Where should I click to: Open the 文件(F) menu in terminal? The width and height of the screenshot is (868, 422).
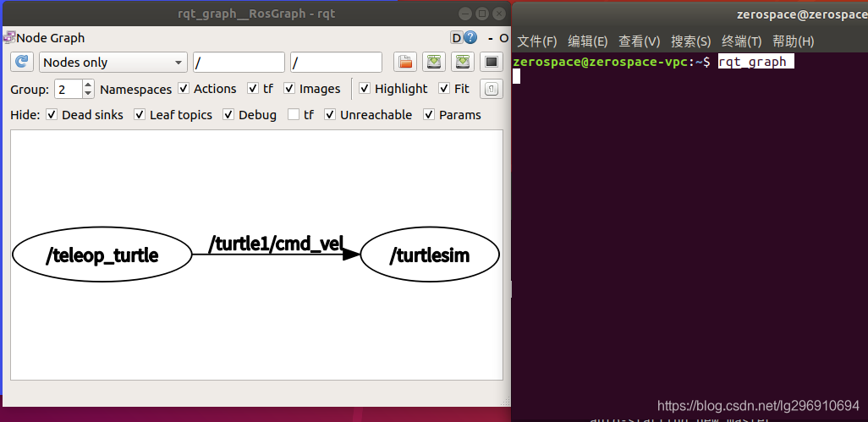(x=536, y=41)
